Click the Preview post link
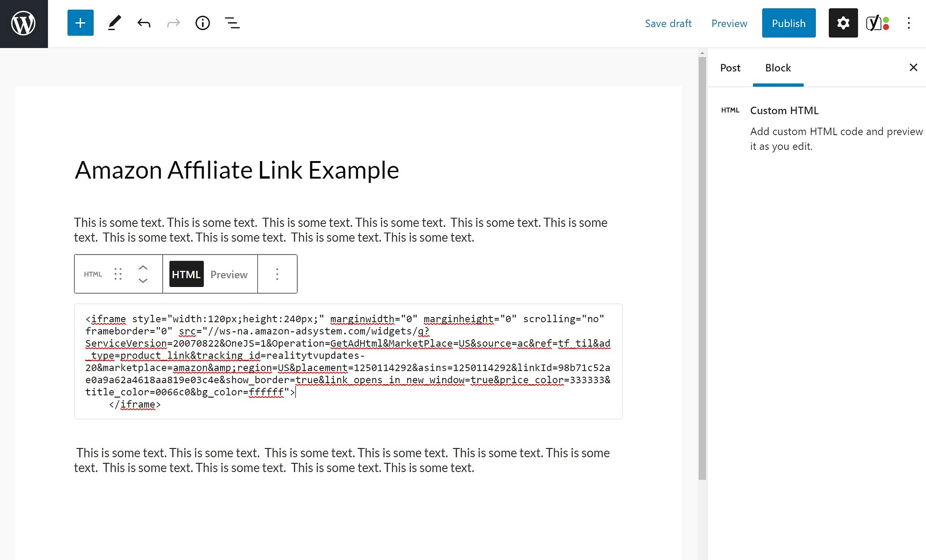The image size is (926, 560). (729, 23)
